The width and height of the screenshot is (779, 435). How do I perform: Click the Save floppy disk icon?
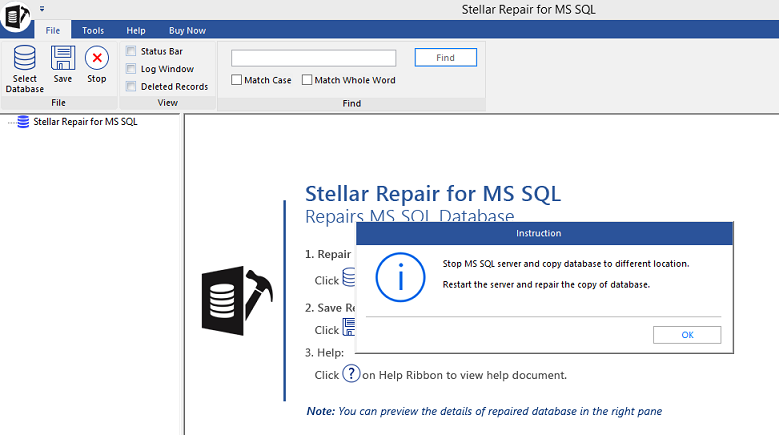(x=63, y=58)
